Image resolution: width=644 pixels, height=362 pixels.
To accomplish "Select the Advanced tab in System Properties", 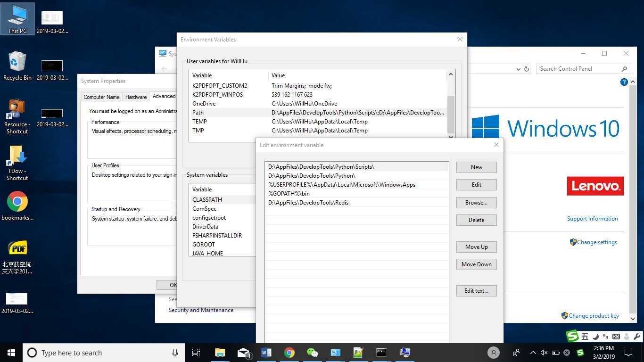I will click(164, 96).
